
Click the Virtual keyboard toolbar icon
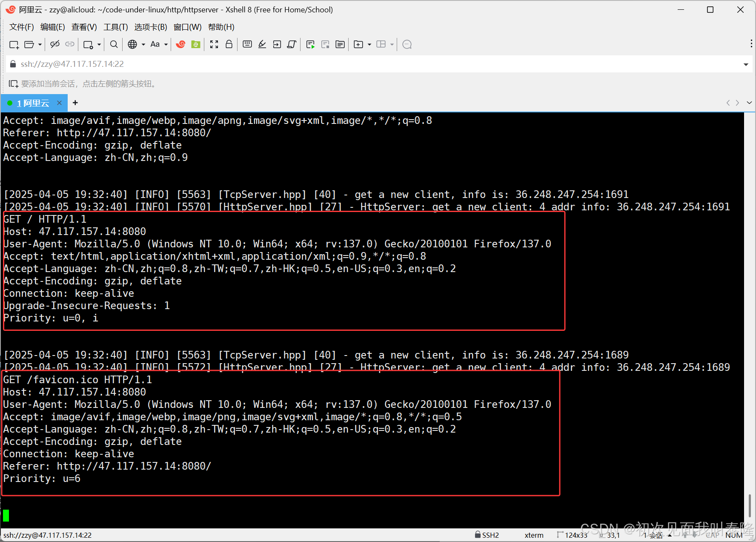coord(247,44)
